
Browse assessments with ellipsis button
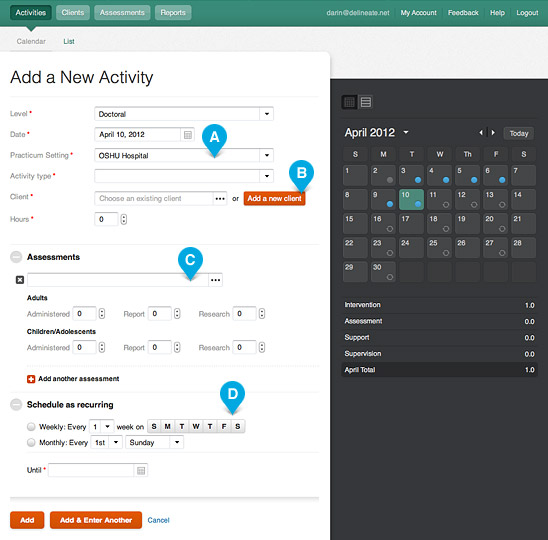click(215, 280)
